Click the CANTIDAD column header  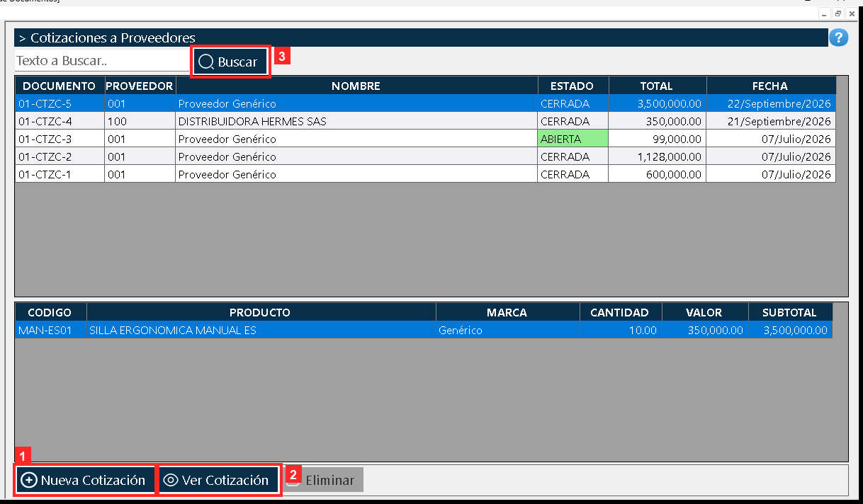pyautogui.click(x=621, y=312)
